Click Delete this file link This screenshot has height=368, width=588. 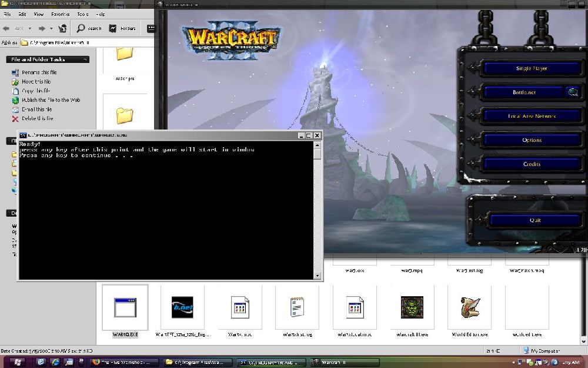[x=37, y=118]
